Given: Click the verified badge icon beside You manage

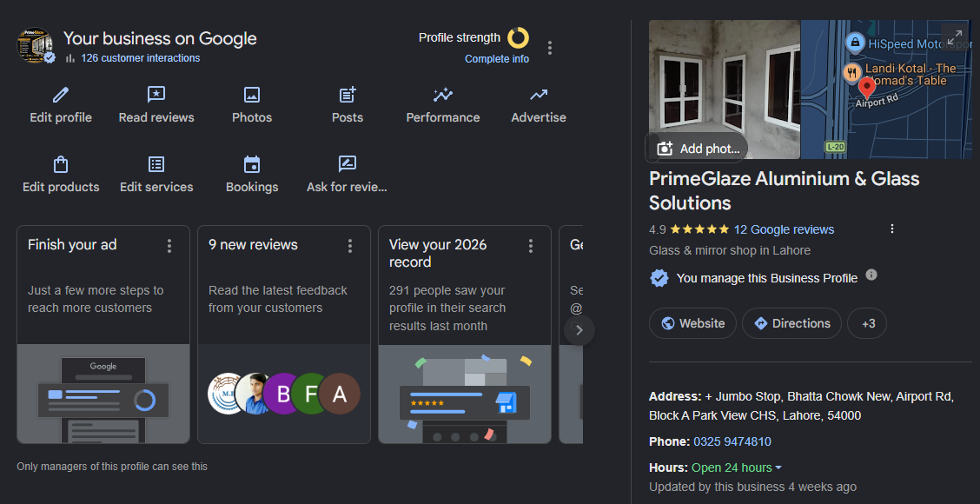Looking at the screenshot, I should coord(659,278).
